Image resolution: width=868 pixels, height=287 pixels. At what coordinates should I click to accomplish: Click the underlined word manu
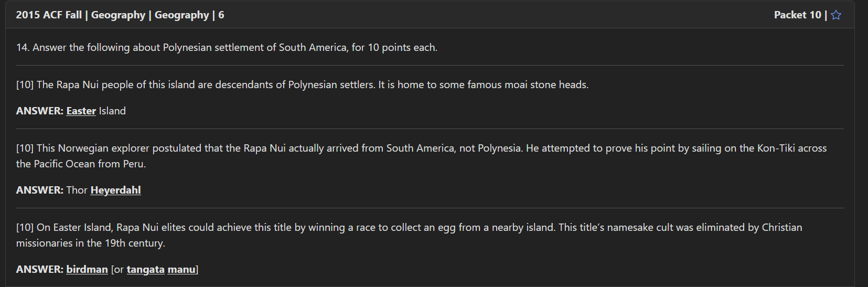(x=181, y=270)
